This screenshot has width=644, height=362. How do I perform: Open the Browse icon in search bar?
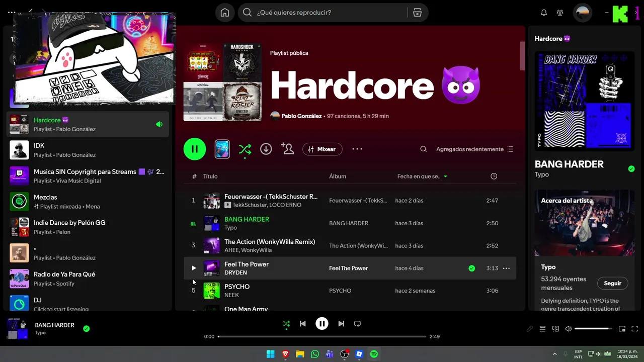pyautogui.click(x=417, y=13)
